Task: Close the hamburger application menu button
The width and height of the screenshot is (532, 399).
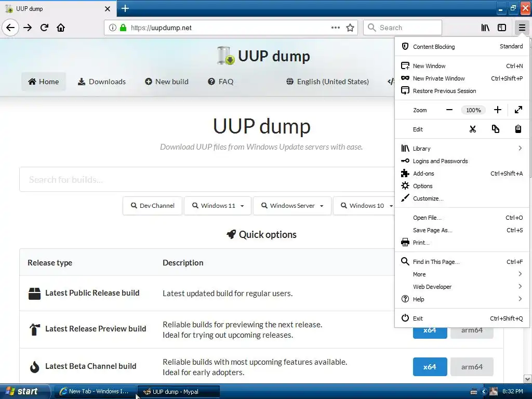Action: (x=522, y=28)
